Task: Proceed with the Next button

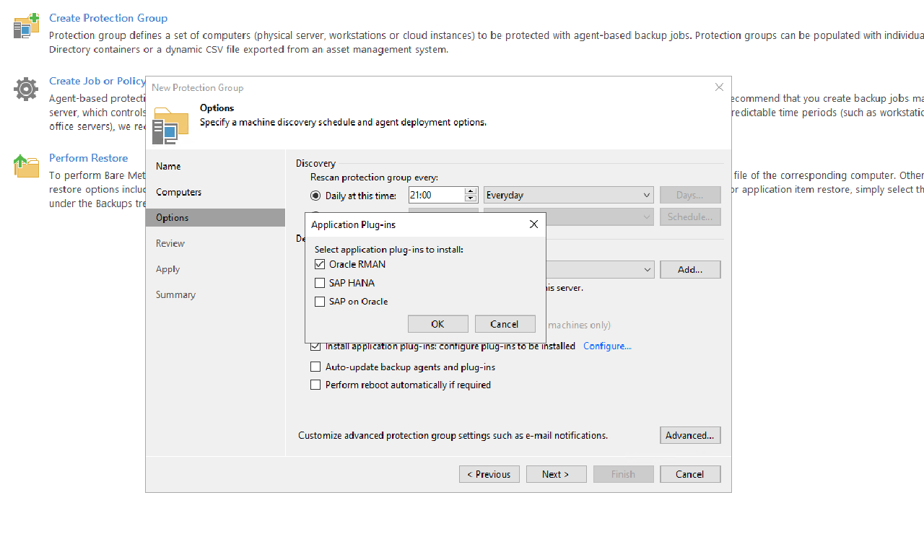Action: [556, 474]
